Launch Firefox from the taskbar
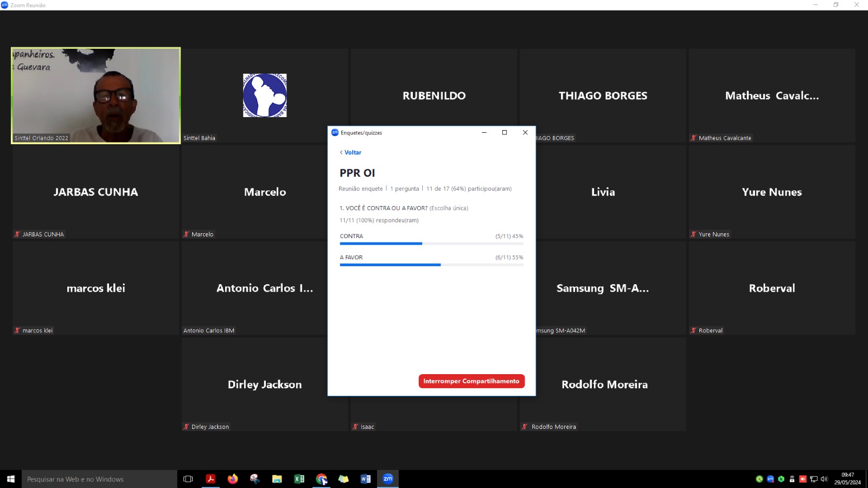868x488 pixels. pos(233,479)
